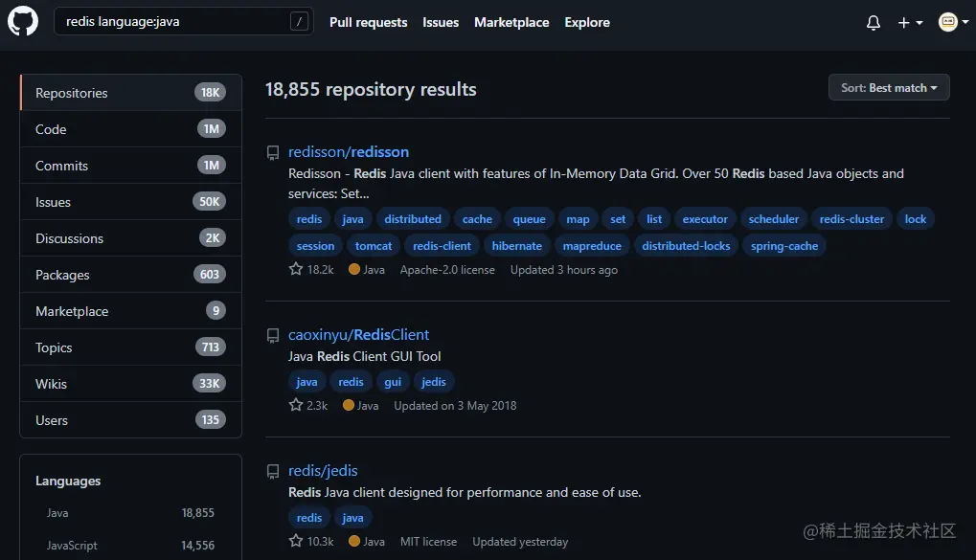
Task: Click the mapreduce topic tag
Action: (x=592, y=246)
